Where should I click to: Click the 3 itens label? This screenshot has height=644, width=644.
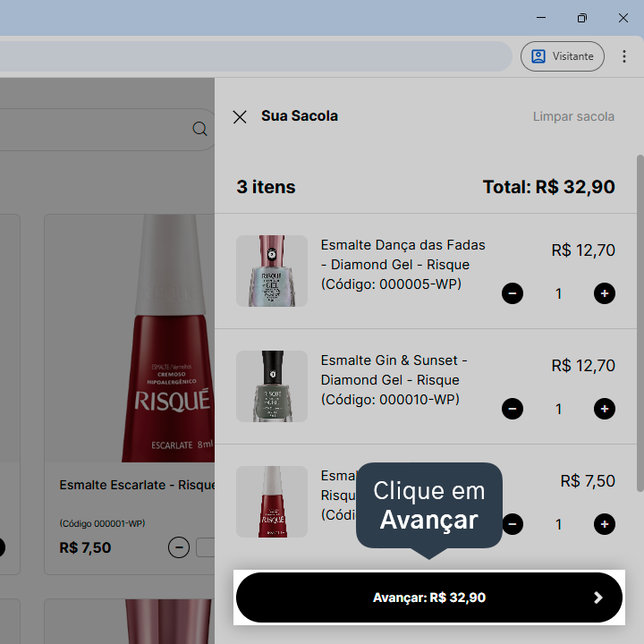coord(266,187)
